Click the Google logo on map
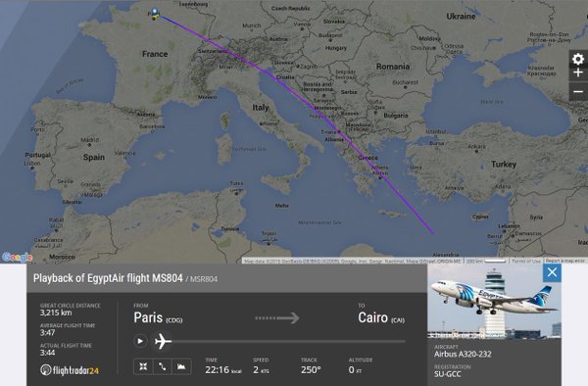This screenshot has height=386, width=588. tap(18, 257)
